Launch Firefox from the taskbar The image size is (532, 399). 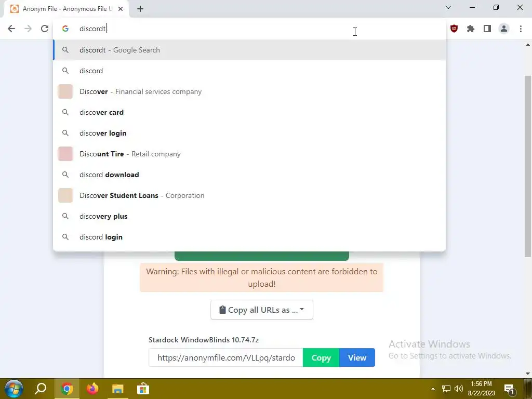click(92, 389)
